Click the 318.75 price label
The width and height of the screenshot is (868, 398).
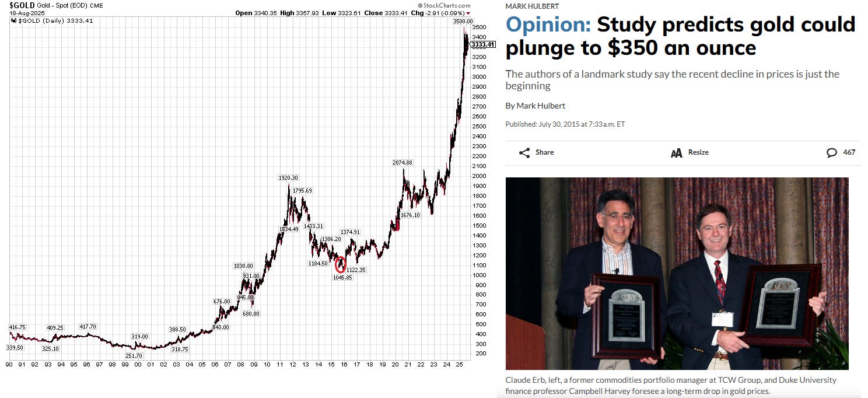point(180,350)
